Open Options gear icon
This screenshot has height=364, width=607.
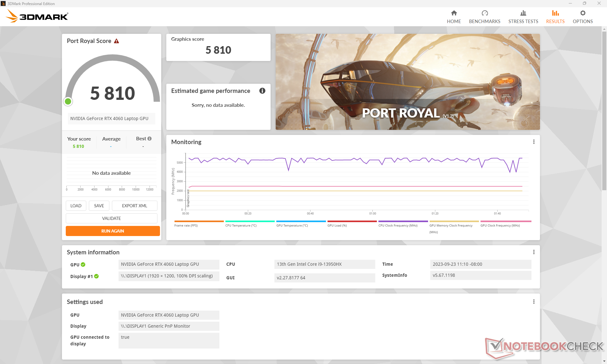tap(582, 13)
